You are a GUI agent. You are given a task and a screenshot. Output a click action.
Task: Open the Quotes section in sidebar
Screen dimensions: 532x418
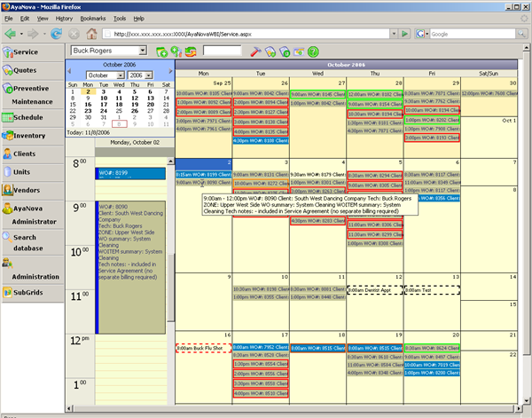pyautogui.click(x=33, y=70)
